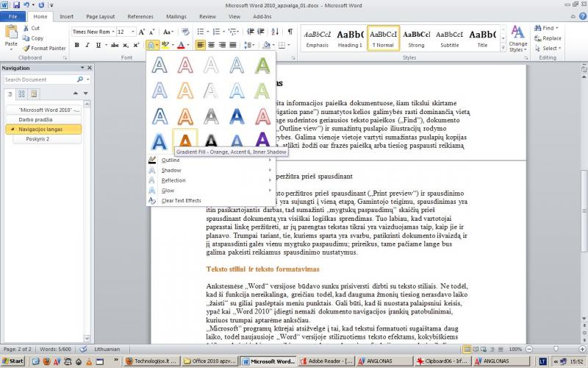
Task: Pick the Gradient Fill Orange text effect
Action: 185,140
